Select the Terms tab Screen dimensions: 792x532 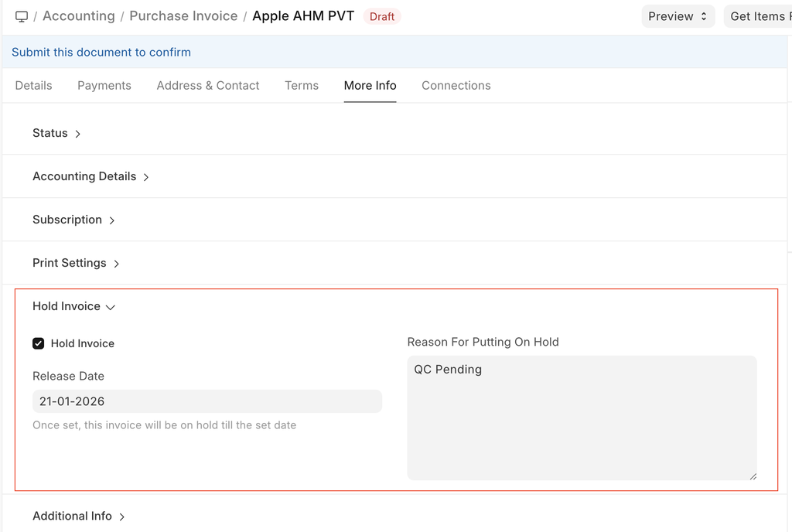pyautogui.click(x=302, y=86)
